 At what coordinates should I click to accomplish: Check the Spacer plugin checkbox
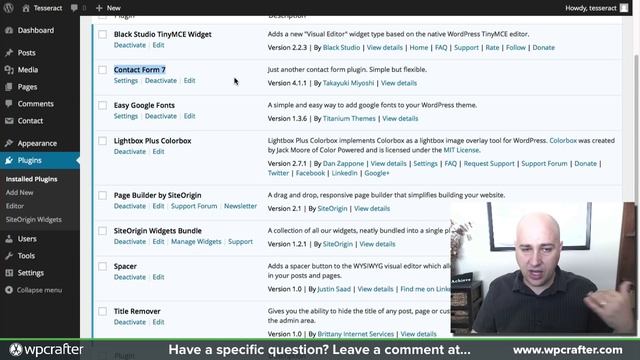click(x=102, y=267)
